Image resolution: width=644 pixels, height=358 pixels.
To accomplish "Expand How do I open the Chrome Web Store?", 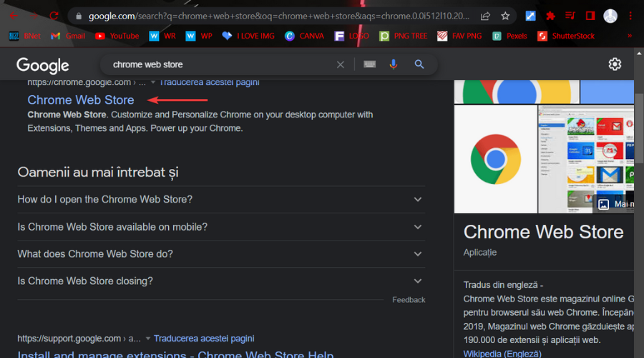I will [x=221, y=199].
